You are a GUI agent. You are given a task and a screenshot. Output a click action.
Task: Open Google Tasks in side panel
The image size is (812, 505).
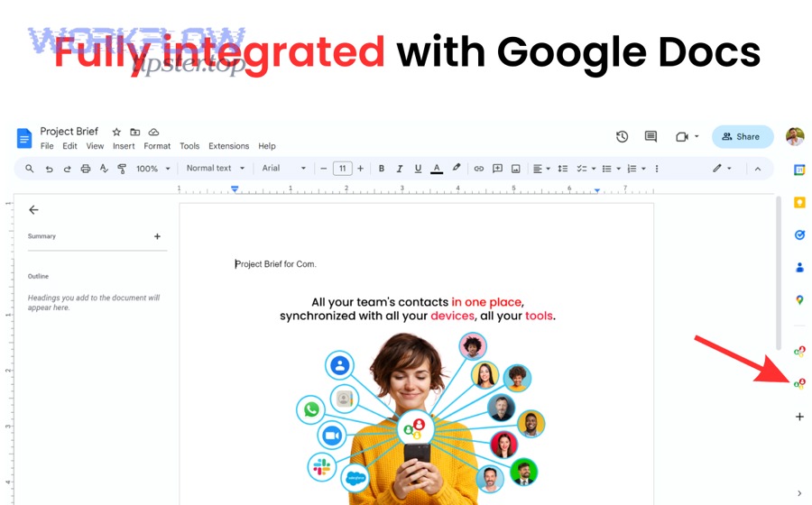pyautogui.click(x=799, y=234)
